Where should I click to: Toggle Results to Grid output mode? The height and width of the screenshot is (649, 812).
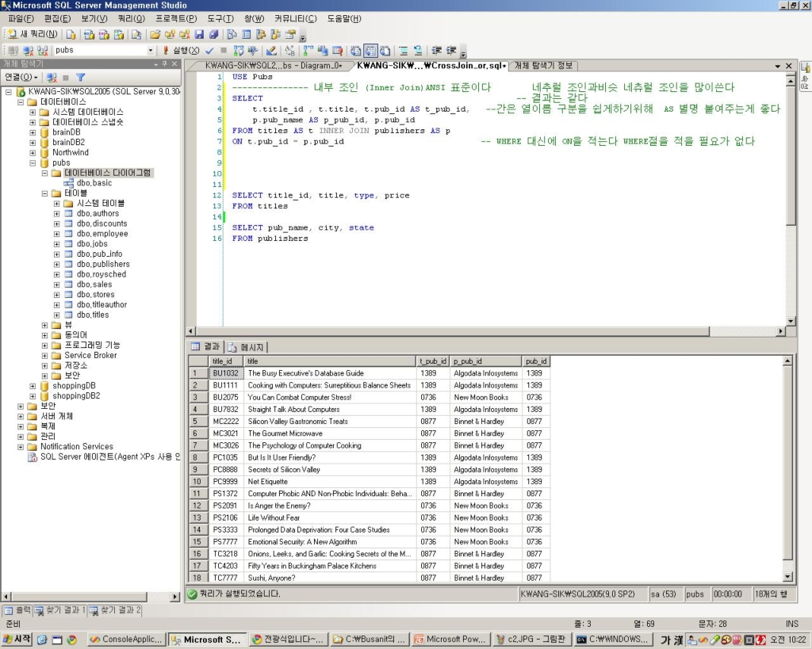pyautogui.click(x=370, y=51)
